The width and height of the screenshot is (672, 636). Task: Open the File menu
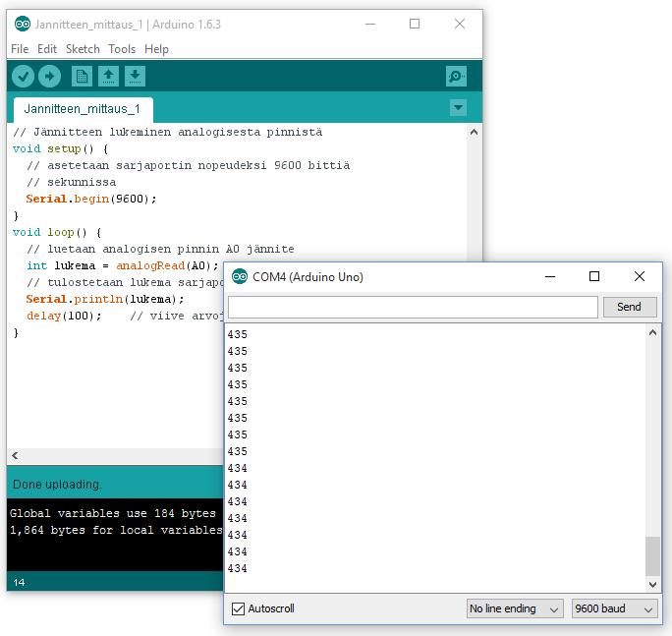click(20, 49)
